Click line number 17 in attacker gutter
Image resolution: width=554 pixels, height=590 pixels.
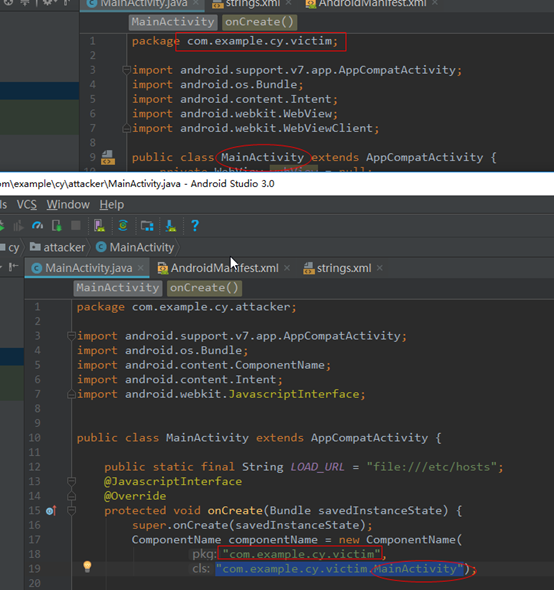[35, 540]
